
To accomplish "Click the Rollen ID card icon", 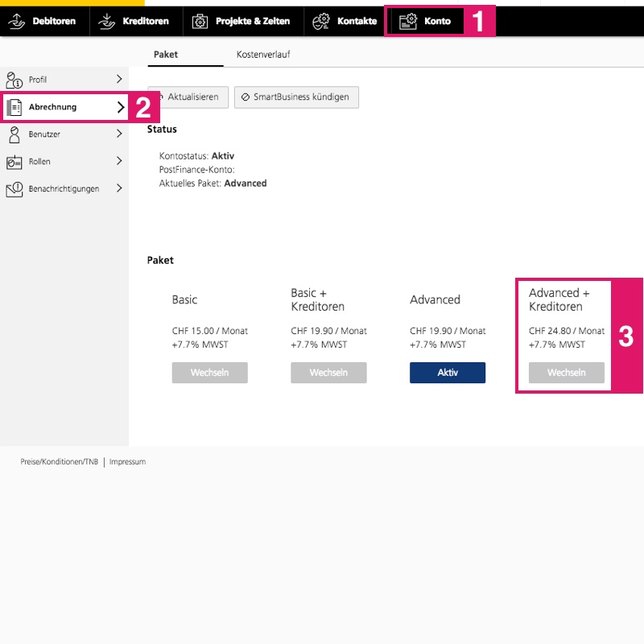I will coord(14,162).
